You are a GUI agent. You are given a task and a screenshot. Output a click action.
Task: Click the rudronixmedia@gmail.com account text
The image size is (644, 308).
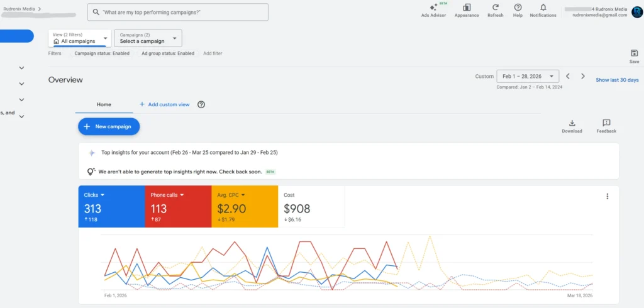(x=599, y=15)
